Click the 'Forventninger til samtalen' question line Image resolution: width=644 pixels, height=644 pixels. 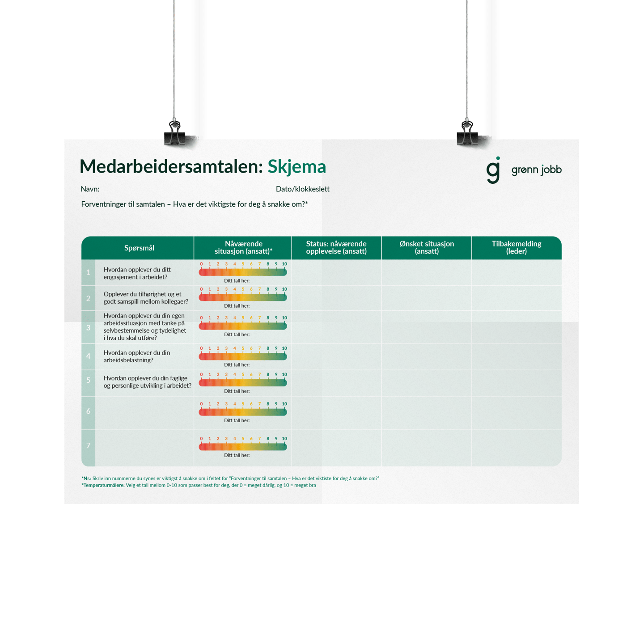[x=195, y=204]
